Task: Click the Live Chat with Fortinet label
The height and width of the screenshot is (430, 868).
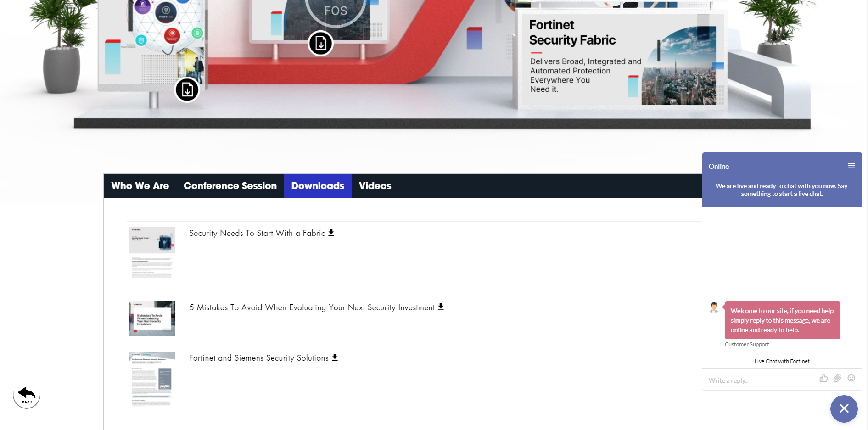Action: [782, 361]
